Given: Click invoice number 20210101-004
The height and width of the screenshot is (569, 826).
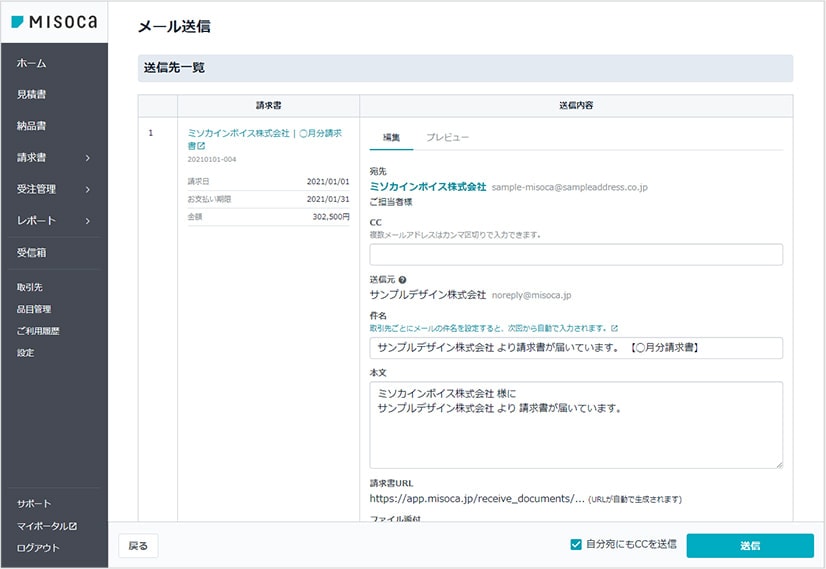Looking at the screenshot, I should [x=212, y=159].
